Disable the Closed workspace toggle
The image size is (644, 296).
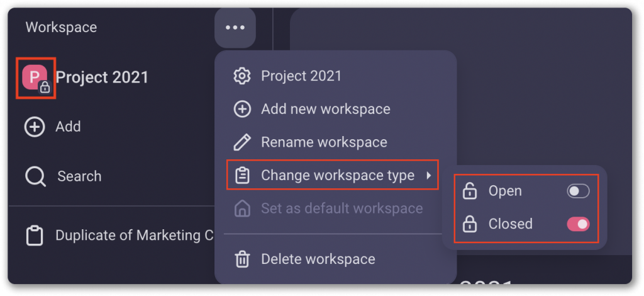(578, 224)
